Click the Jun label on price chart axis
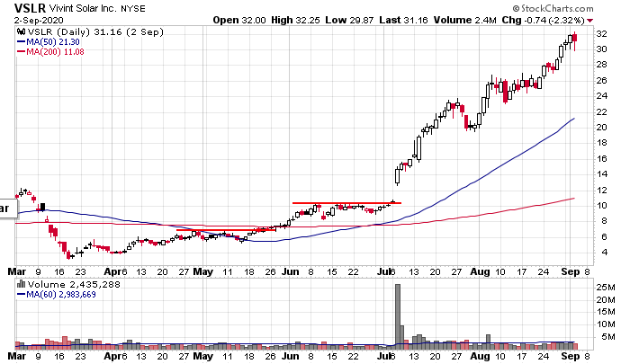 (x=290, y=271)
